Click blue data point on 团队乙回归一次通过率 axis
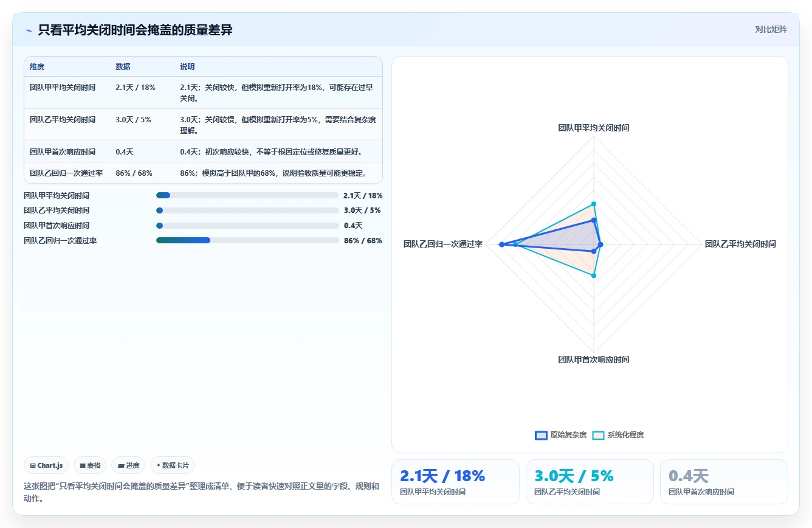This screenshot has height=528, width=812. (501, 245)
